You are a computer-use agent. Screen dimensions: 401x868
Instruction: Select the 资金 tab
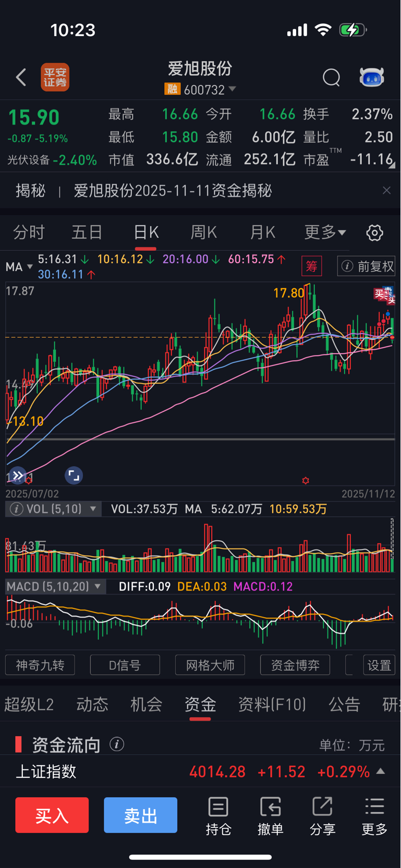(x=200, y=705)
